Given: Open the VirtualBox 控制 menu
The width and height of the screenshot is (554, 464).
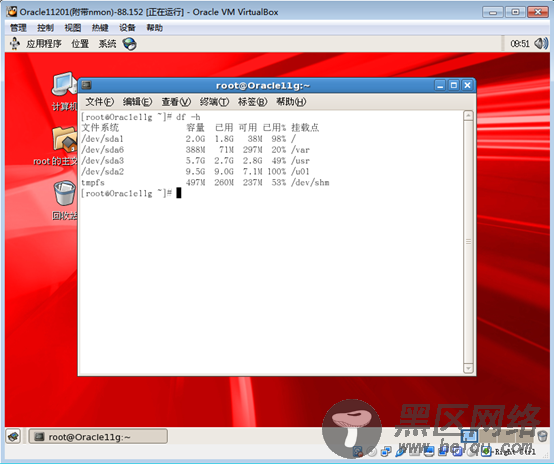Looking at the screenshot, I should pyautogui.click(x=45, y=28).
